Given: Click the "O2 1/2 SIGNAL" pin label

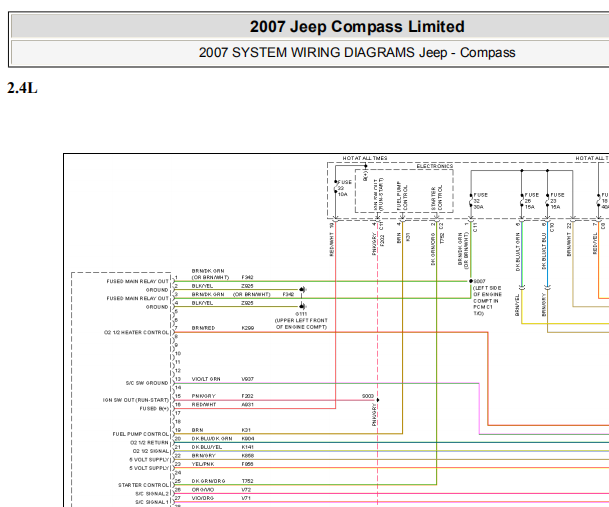Looking at the screenshot, I should click(x=151, y=451).
